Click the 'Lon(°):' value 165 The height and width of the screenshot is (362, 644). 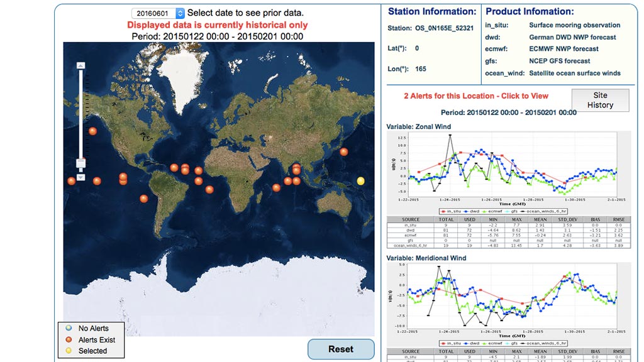[421, 69]
